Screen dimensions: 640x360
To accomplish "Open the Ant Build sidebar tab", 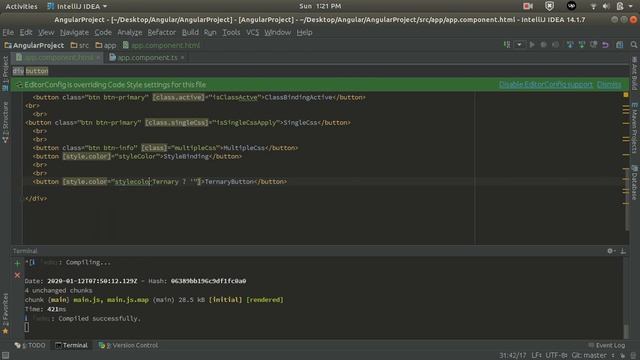I will [635, 73].
